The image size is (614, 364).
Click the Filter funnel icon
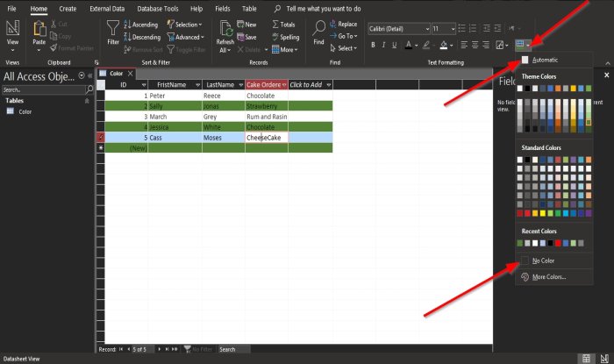click(113, 29)
